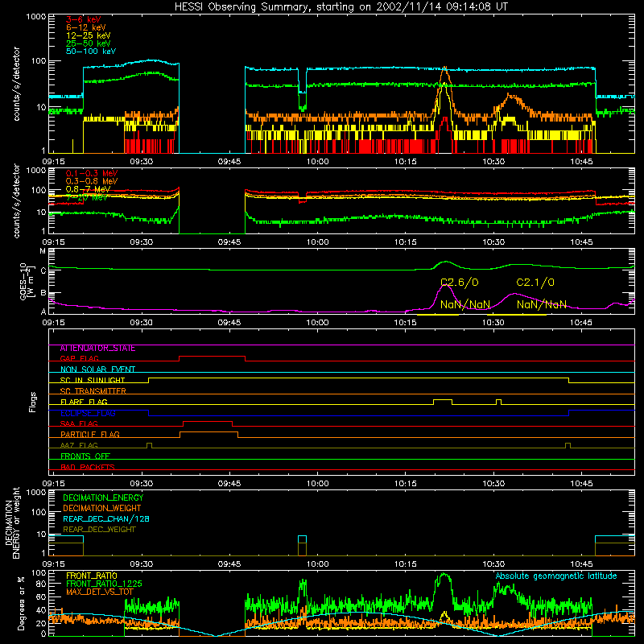Click the wider FLARE_FLAG pulse near 10:20
The image size is (644, 644).
pos(443,402)
